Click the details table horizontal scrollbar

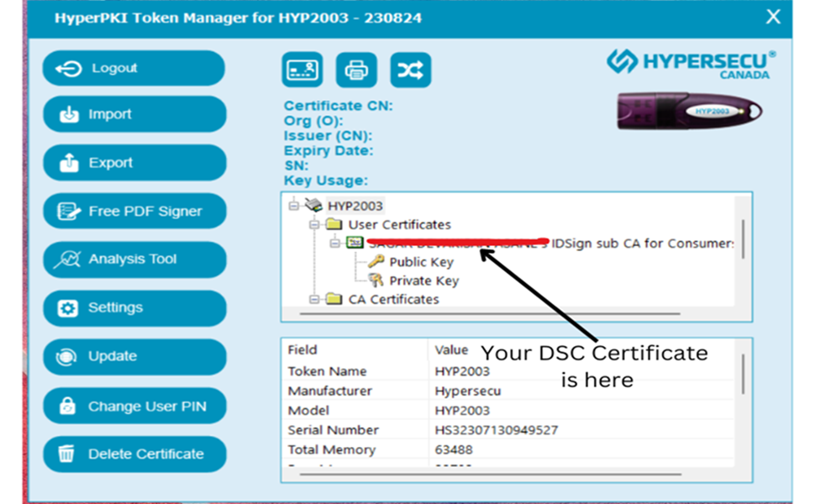click(x=490, y=474)
